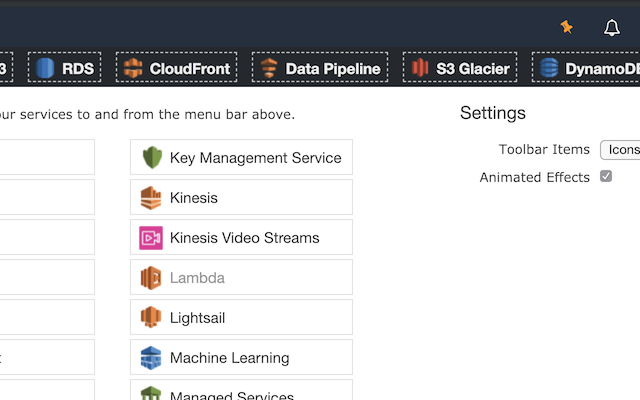Click the Lambda orange icon

click(151, 278)
